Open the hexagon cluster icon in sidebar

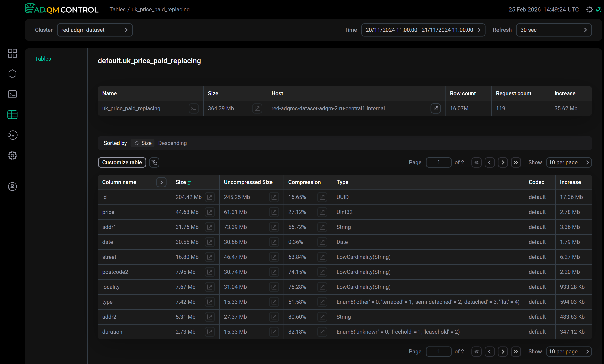pyautogui.click(x=12, y=74)
